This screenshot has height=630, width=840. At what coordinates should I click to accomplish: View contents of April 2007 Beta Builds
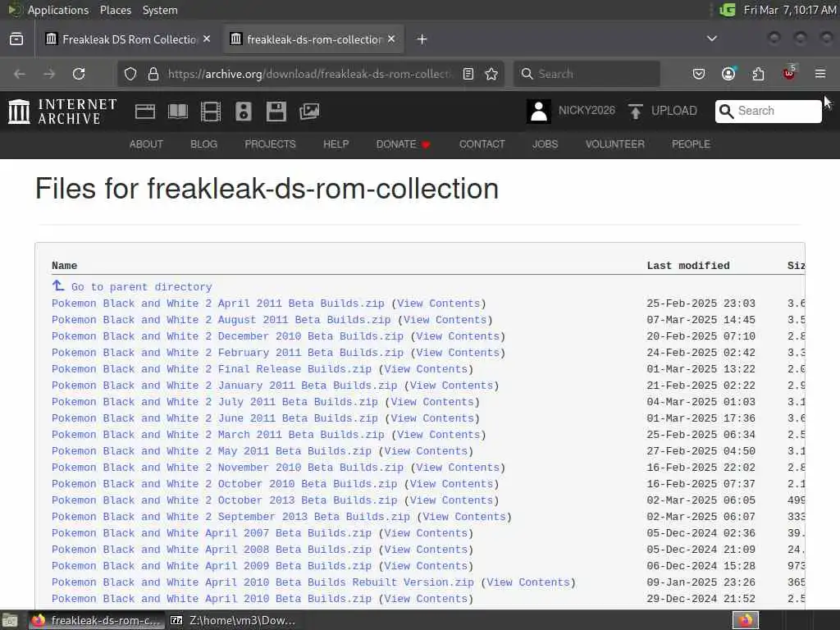(x=426, y=533)
